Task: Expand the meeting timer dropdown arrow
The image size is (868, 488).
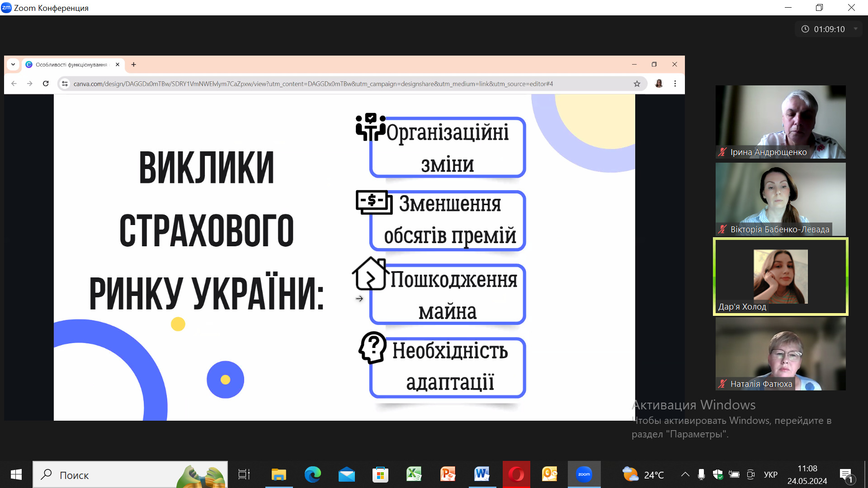Action: (x=855, y=29)
